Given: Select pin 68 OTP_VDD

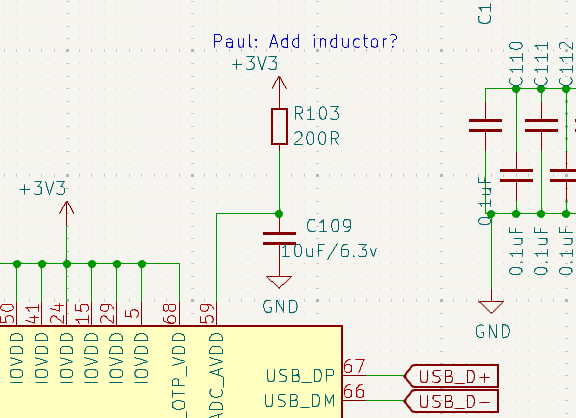Looking at the screenshot, I should (x=179, y=314).
